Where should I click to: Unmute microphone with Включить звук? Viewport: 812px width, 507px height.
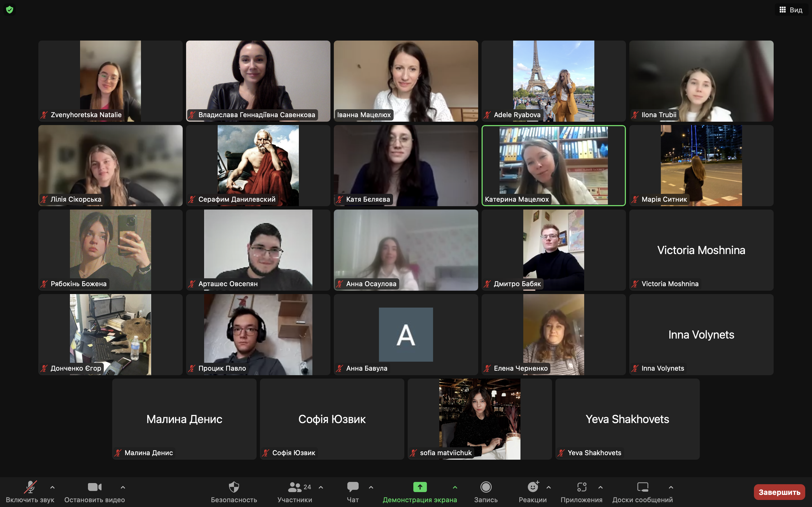[30, 487]
